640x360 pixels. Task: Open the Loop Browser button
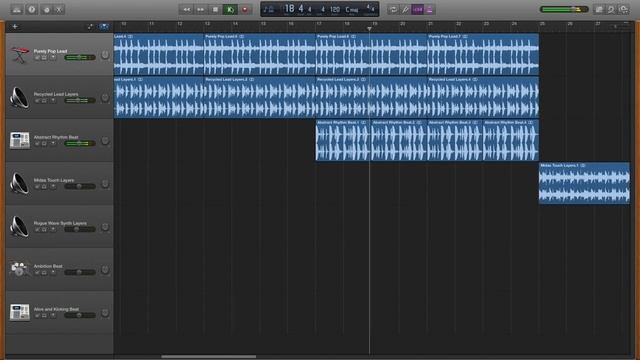tap(611, 9)
